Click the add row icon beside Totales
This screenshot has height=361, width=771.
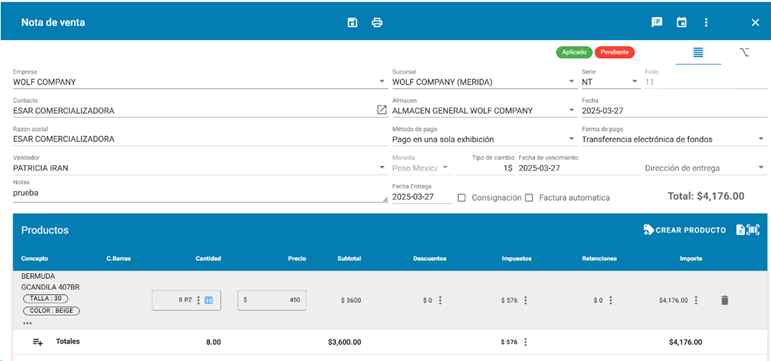[38, 342]
